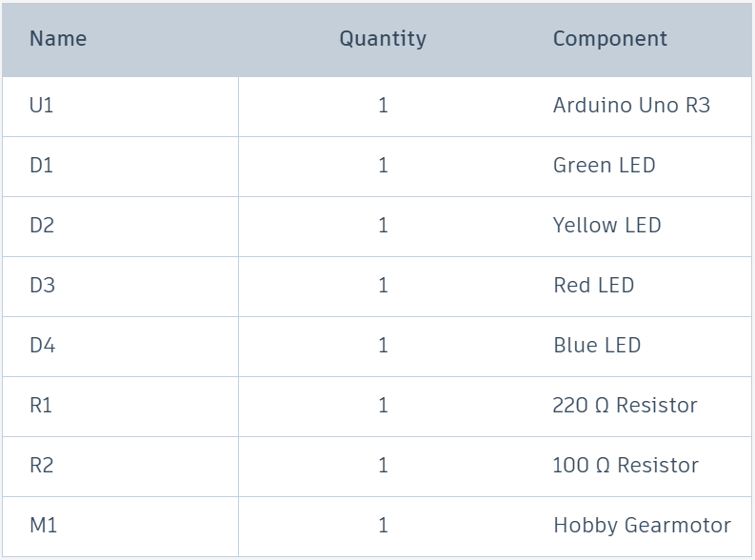Select the 100 Ω Resistor entry
Screen dimensions: 755x560
(626, 466)
